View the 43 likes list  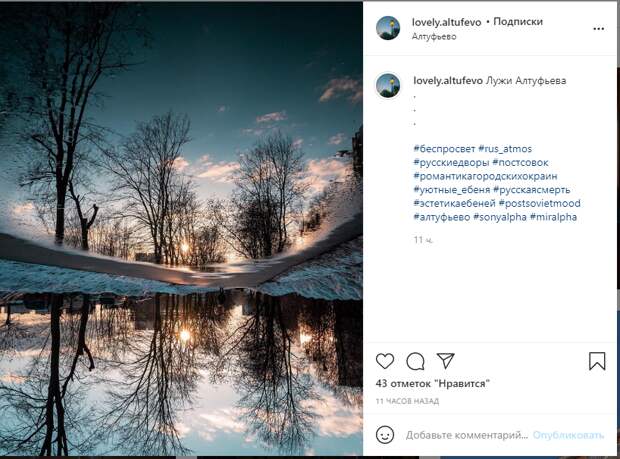coord(433,383)
